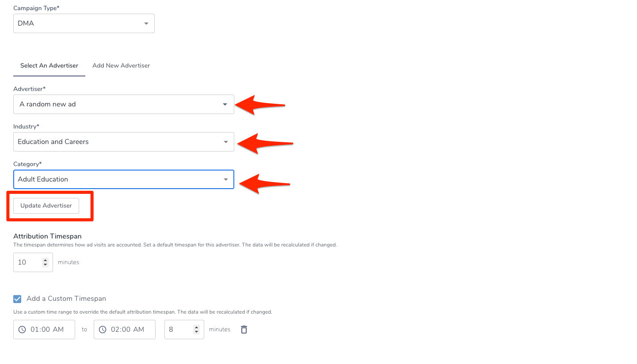The width and height of the screenshot is (637, 364).
Task: Decrease attribution timespan minutes with down arrow
Action: pyautogui.click(x=45, y=265)
